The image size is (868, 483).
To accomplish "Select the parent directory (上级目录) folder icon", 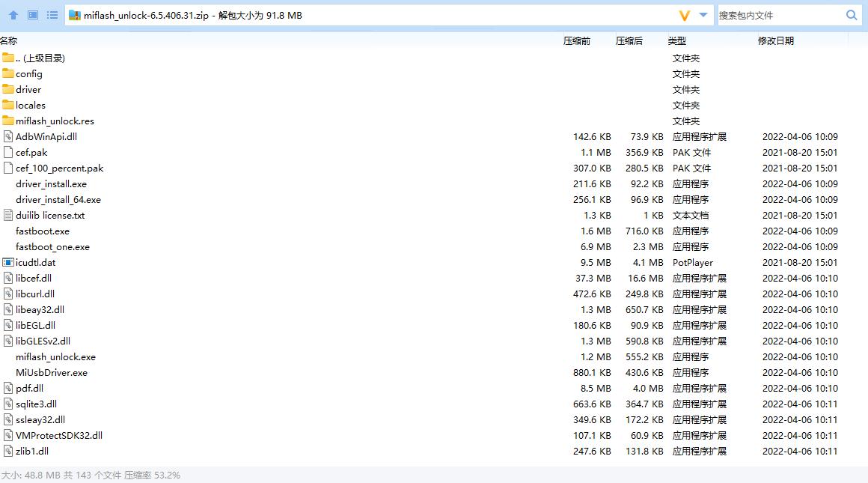I will click(7, 58).
